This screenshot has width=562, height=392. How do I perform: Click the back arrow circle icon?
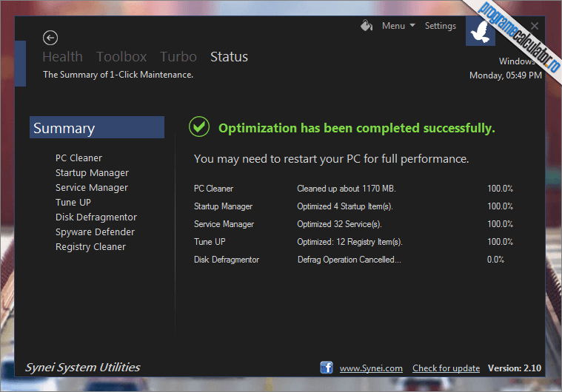50,38
